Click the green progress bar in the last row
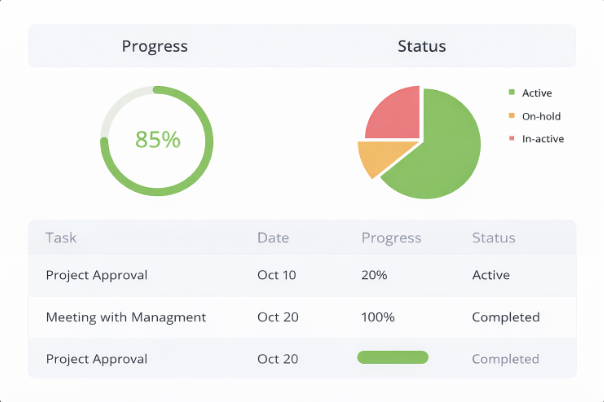Viewport: 604px width, 402px height. pos(392,358)
